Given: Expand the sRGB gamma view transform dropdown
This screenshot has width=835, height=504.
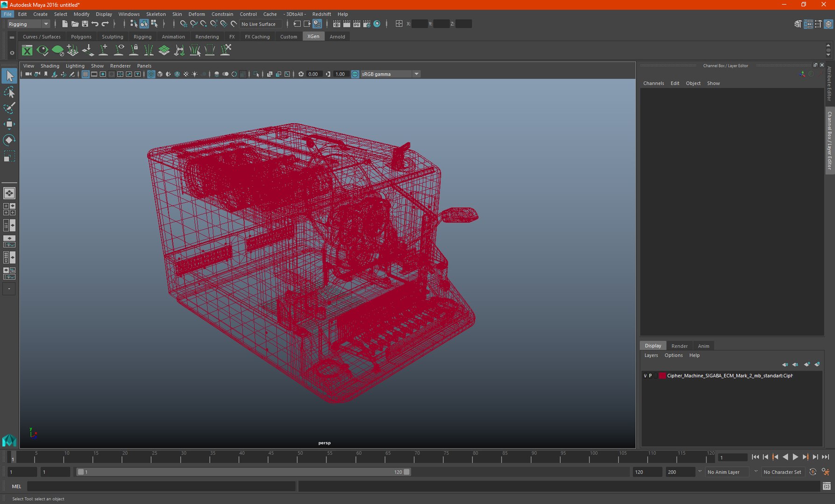Looking at the screenshot, I should tap(416, 74).
